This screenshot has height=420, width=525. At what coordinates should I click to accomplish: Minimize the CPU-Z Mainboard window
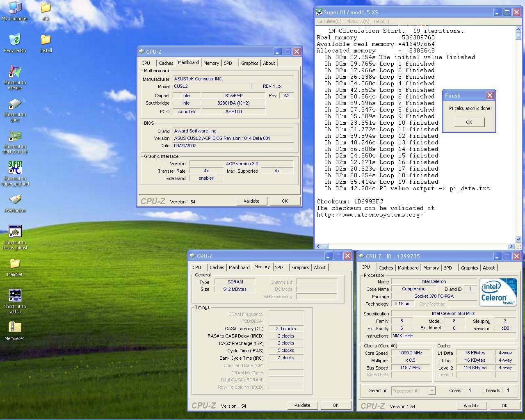278,51
